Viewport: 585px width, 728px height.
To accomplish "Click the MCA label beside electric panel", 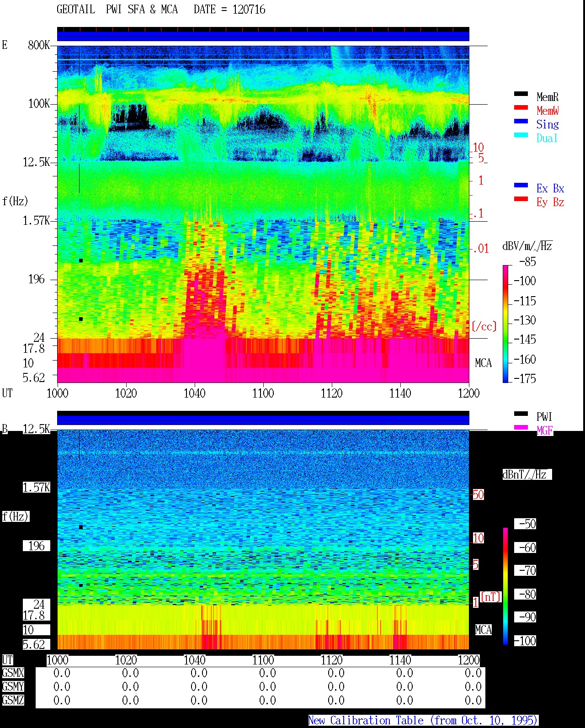I will point(483,363).
